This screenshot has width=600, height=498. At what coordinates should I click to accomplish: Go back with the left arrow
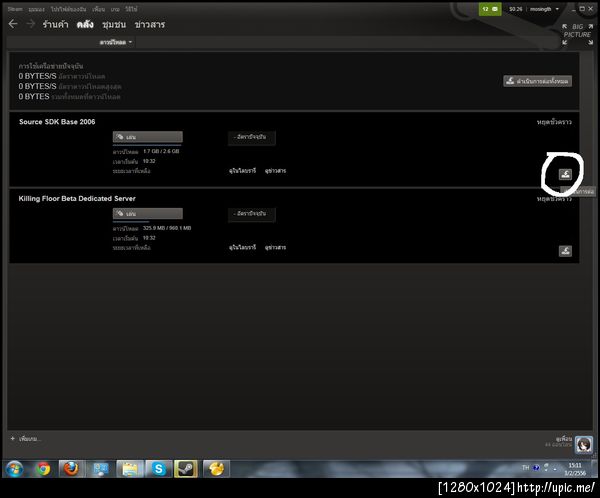13,24
